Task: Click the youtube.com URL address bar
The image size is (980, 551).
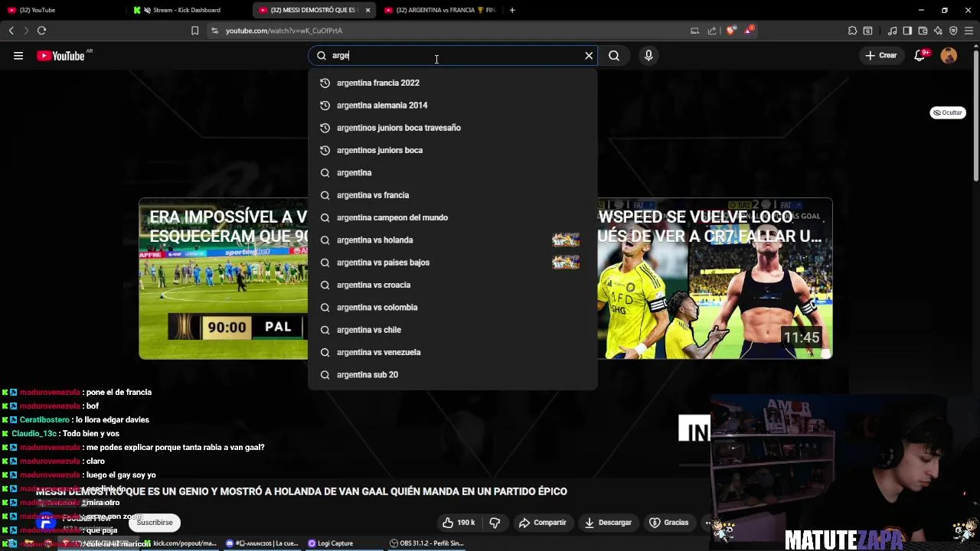Action: click(x=452, y=31)
